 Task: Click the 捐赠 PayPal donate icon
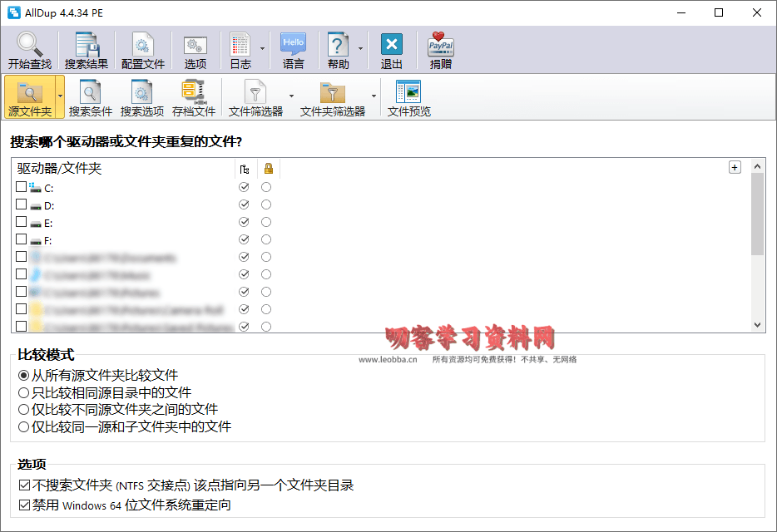(x=441, y=44)
